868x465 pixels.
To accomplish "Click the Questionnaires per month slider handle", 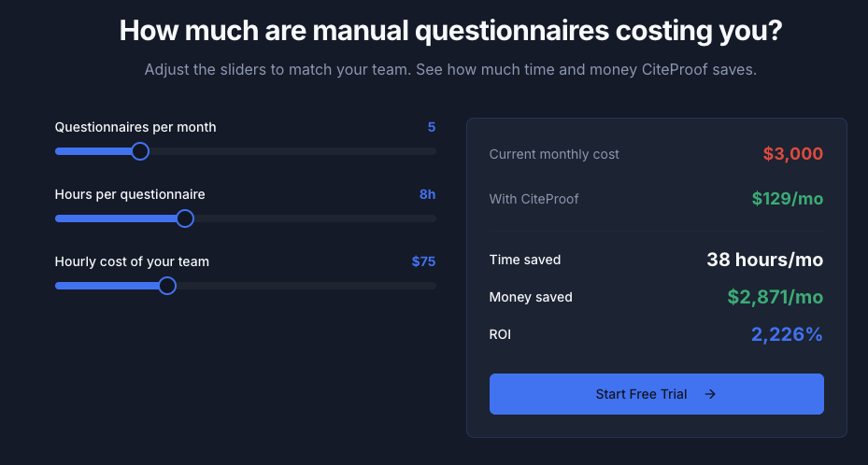I will 140,151.
